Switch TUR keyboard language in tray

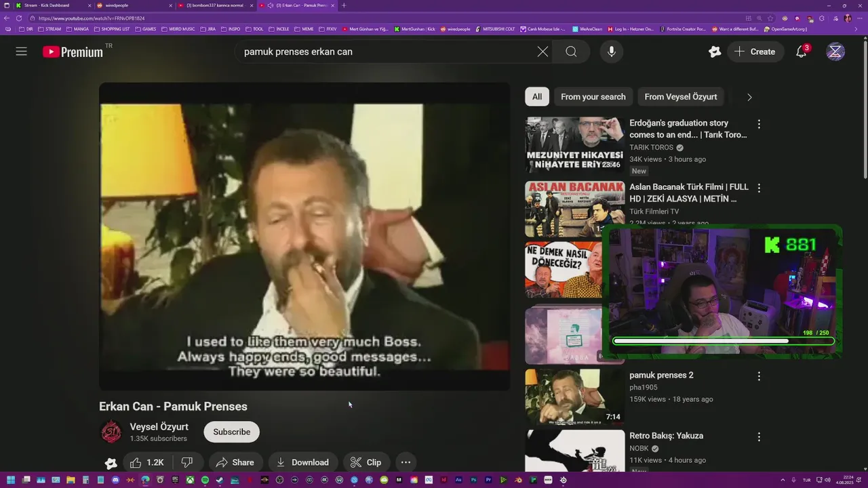(x=806, y=480)
